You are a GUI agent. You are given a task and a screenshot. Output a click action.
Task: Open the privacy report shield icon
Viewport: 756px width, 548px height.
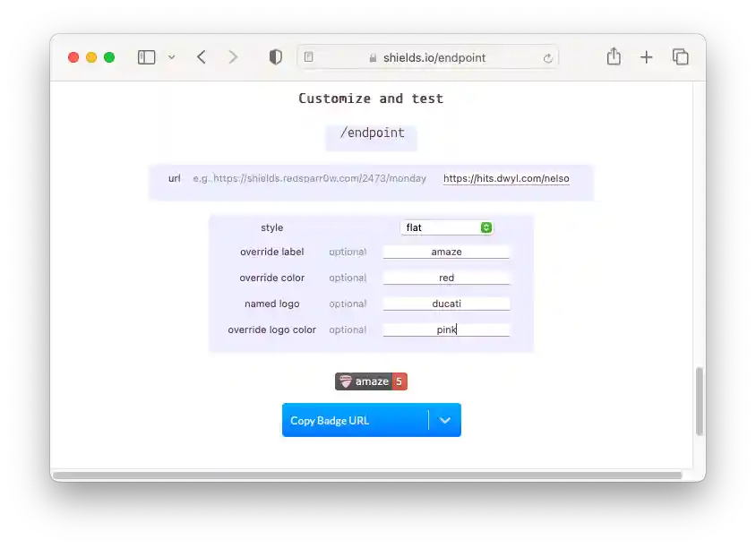pyautogui.click(x=275, y=57)
